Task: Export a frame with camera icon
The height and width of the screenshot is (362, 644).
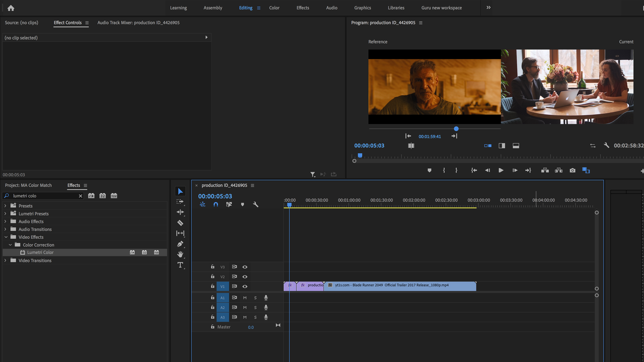Action: pos(573,170)
